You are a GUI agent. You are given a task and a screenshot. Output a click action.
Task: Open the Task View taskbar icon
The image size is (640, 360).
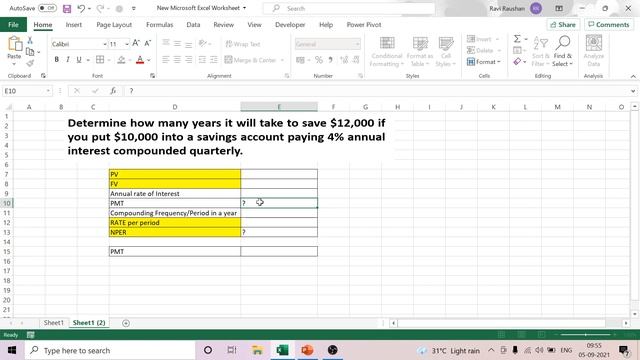[232, 350]
